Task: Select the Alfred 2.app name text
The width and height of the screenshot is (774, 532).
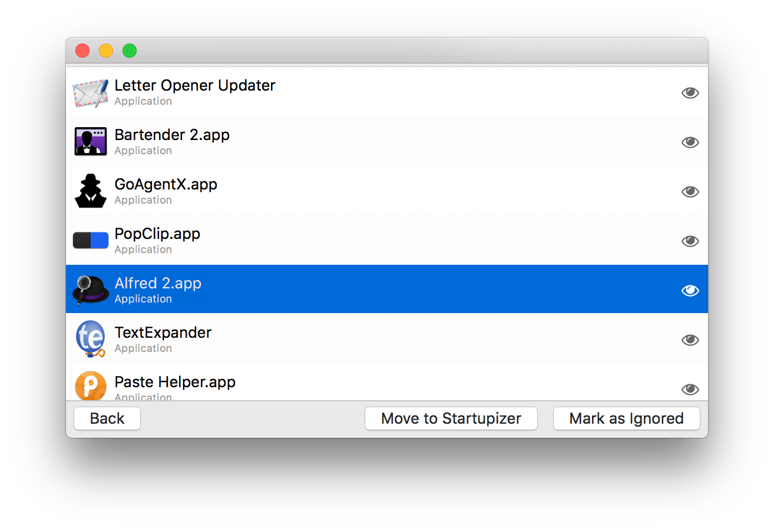Action: click(x=158, y=283)
